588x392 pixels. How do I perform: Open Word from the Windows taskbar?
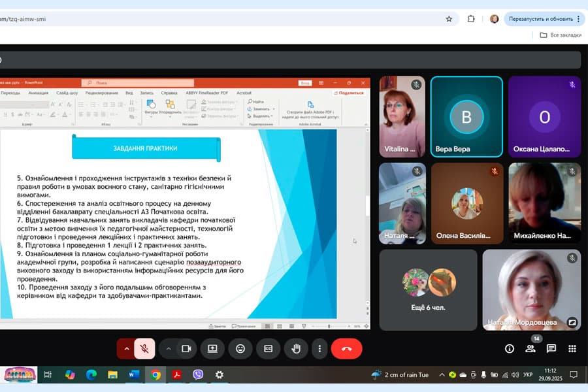click(134, 374)
